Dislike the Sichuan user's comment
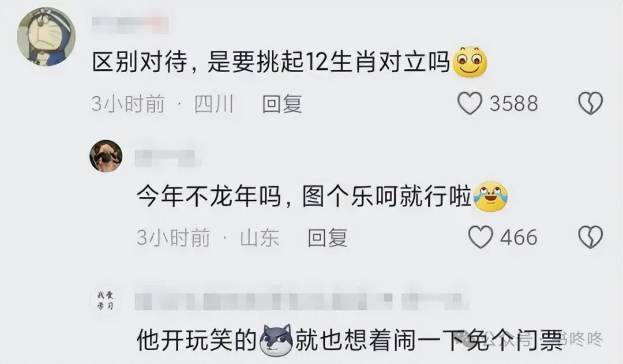Image resolution: width=623 pixels, height=364 pixels. [x=591, y=103]
